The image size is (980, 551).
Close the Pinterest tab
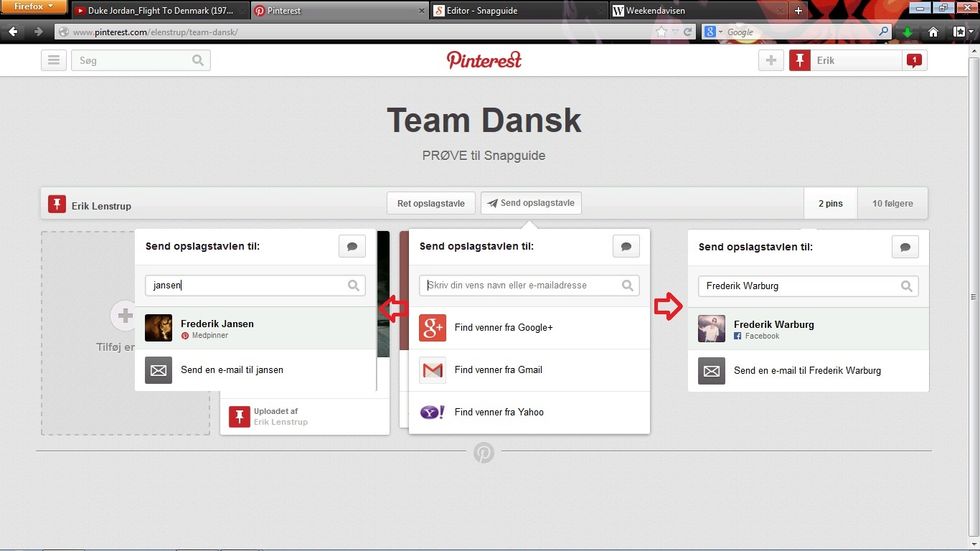point(421,11)
